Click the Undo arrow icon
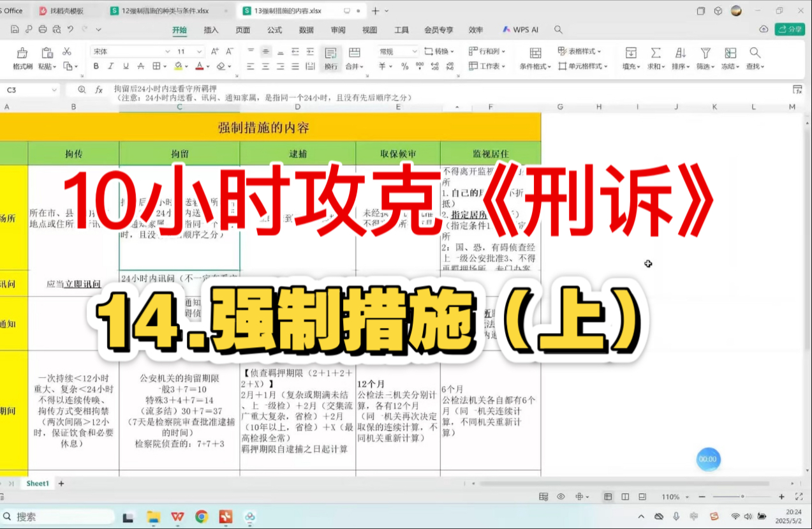 (70, 29)
